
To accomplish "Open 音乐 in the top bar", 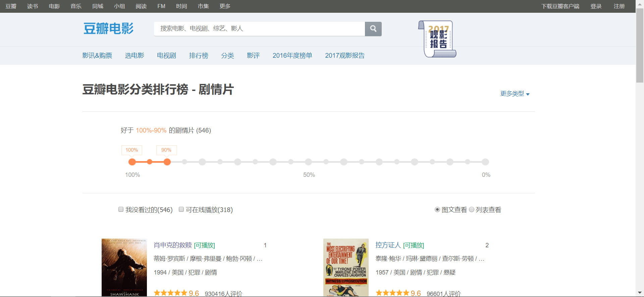I will coord(76,6).
